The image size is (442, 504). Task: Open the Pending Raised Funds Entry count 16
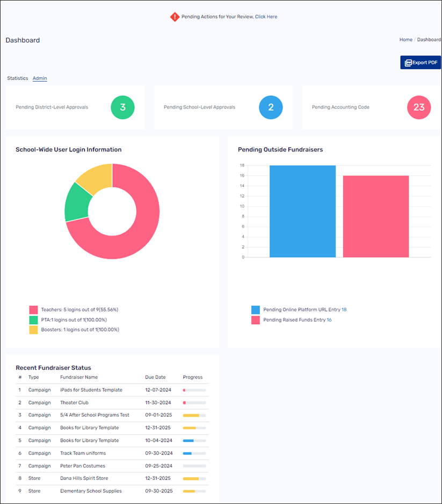[x=329, y=320]
